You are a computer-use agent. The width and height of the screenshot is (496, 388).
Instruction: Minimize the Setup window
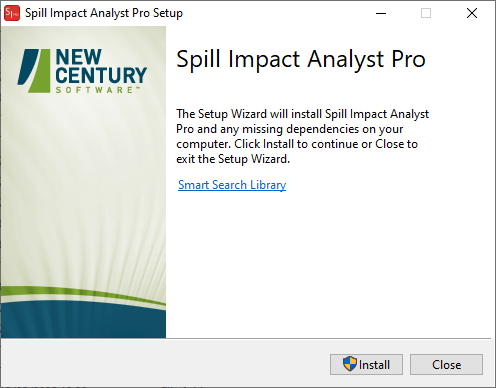tap(381, 13)
